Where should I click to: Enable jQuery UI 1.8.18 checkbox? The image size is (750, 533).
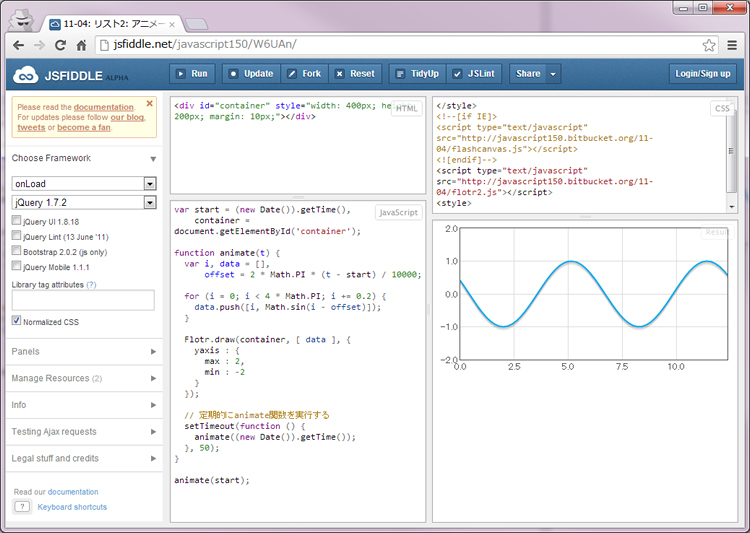pos(16,220)
